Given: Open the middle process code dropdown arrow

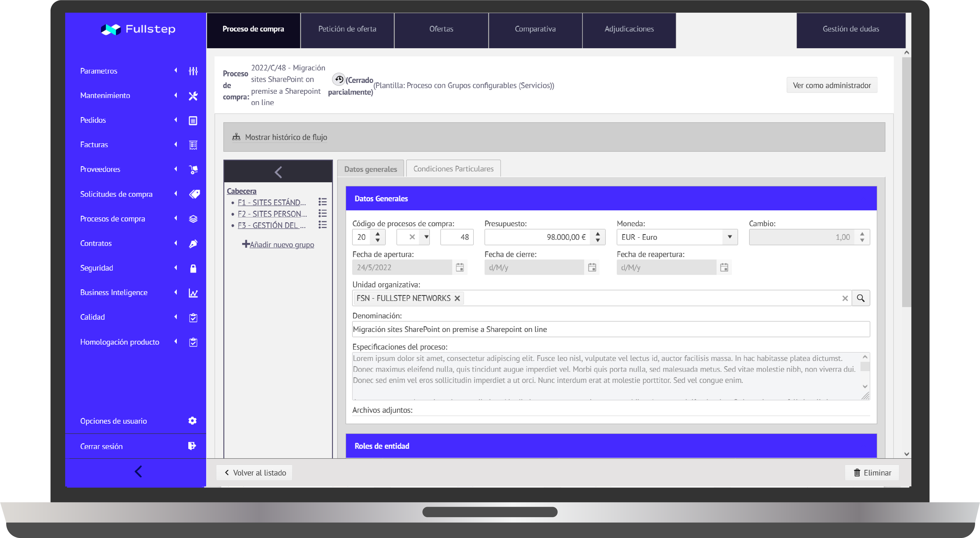Looking at the screenshot, I should (426, 237).
